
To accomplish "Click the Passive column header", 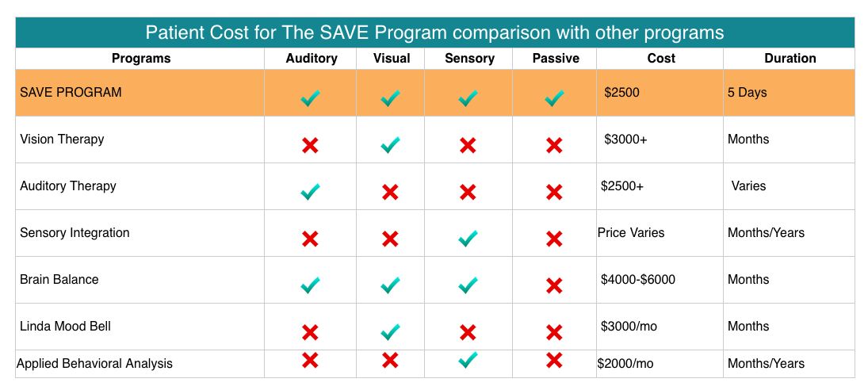I will pos(556,59).
